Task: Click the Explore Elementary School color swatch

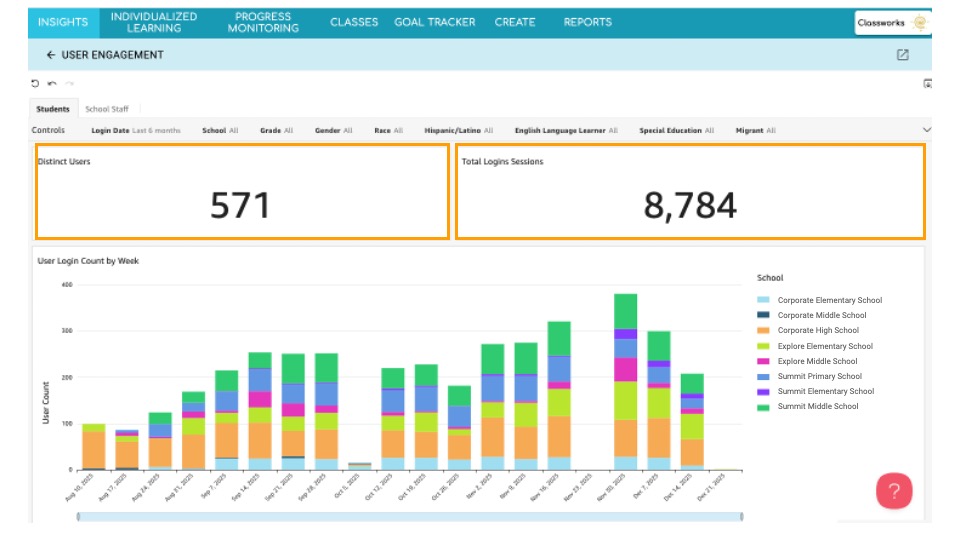Action: [x=764, y=346]
